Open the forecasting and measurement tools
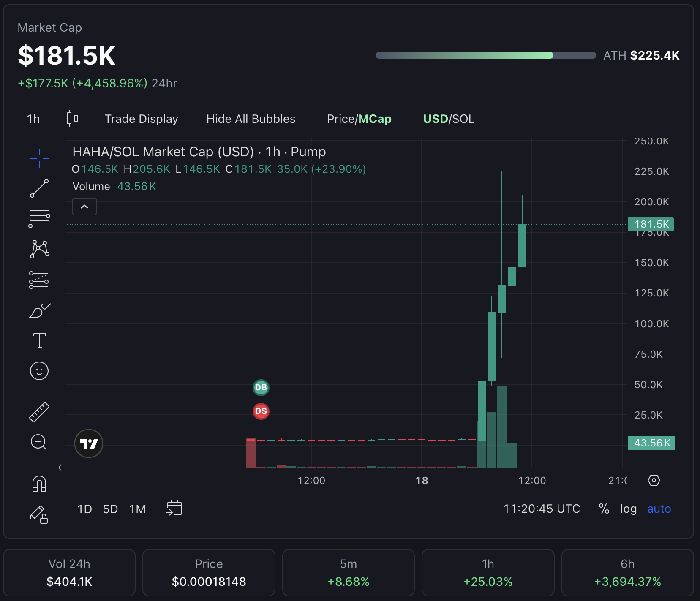This screenshot has width=700, height=601. click(x=39, y=280)
